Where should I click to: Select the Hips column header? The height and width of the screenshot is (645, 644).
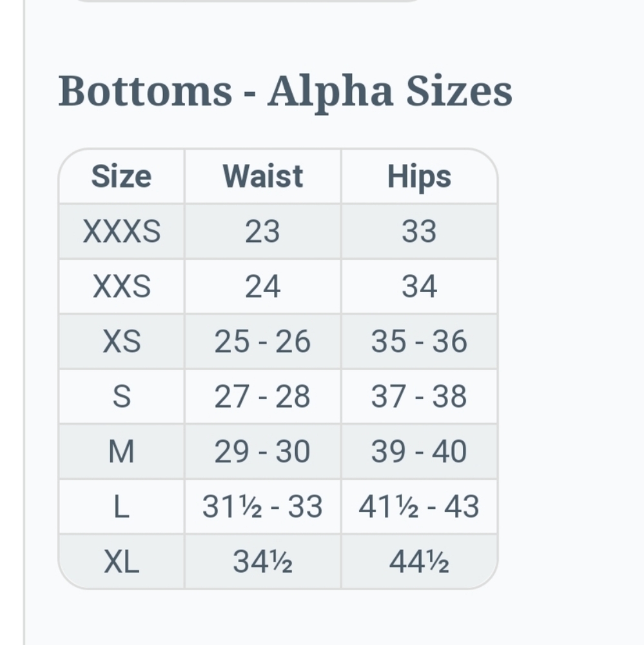click(x=420, y=177)
